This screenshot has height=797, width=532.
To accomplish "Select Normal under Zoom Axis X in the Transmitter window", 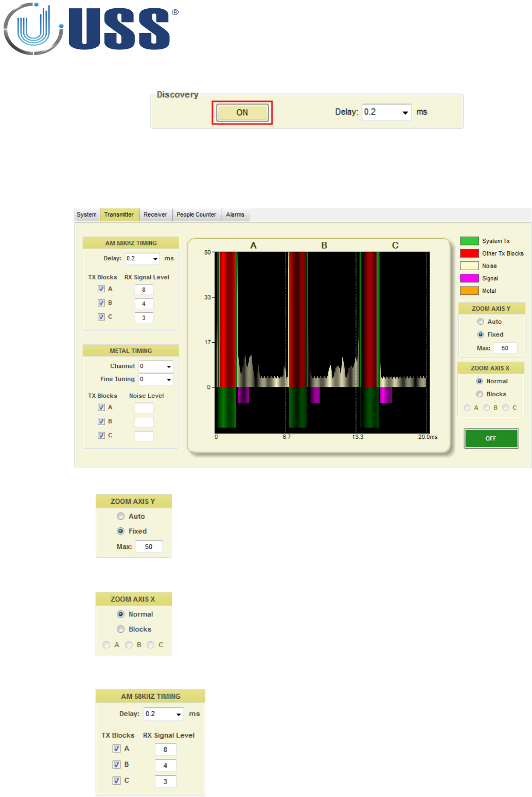I will pos(480,381).
